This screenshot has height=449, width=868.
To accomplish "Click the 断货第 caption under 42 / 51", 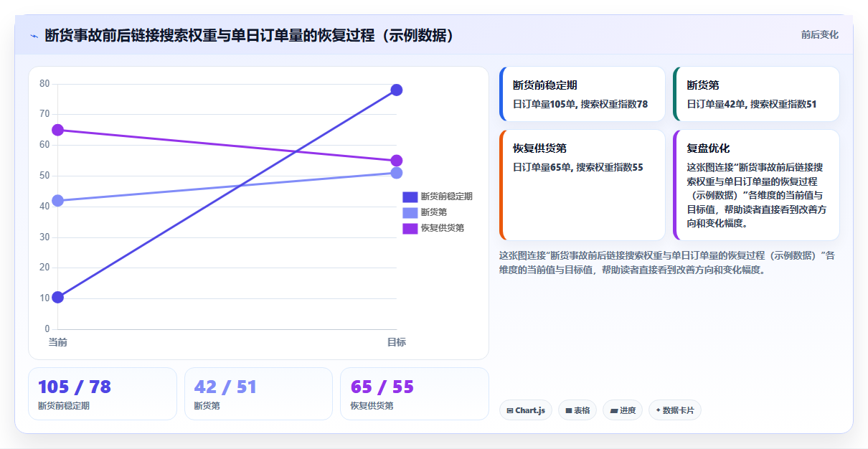I will pos(207,405).
